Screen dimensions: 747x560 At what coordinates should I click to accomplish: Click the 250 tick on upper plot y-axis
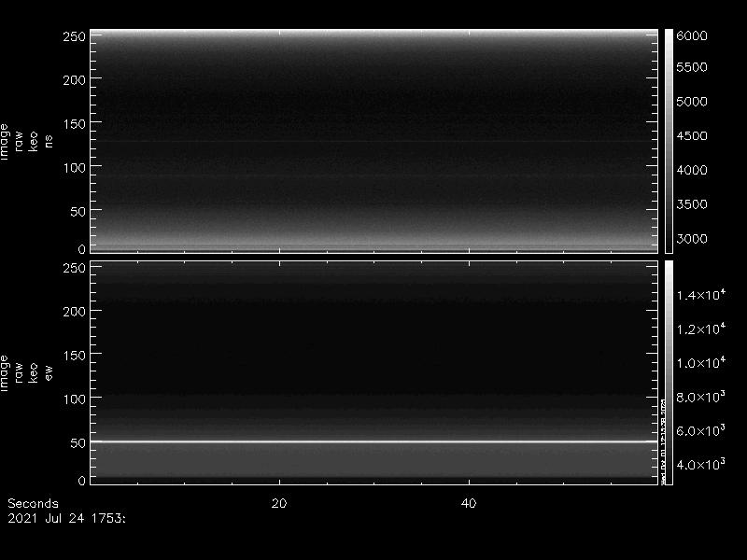pos(74,36)
